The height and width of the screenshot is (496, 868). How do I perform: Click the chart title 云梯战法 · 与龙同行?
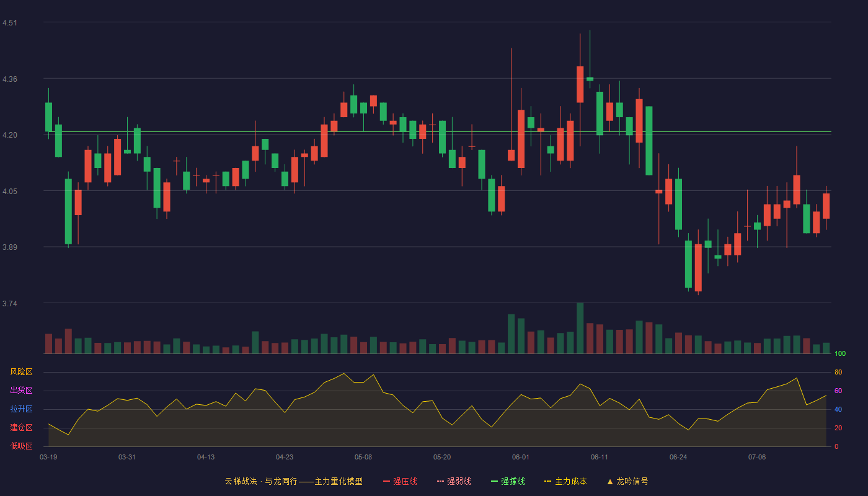pyautogui.click(x=261, y=481)
